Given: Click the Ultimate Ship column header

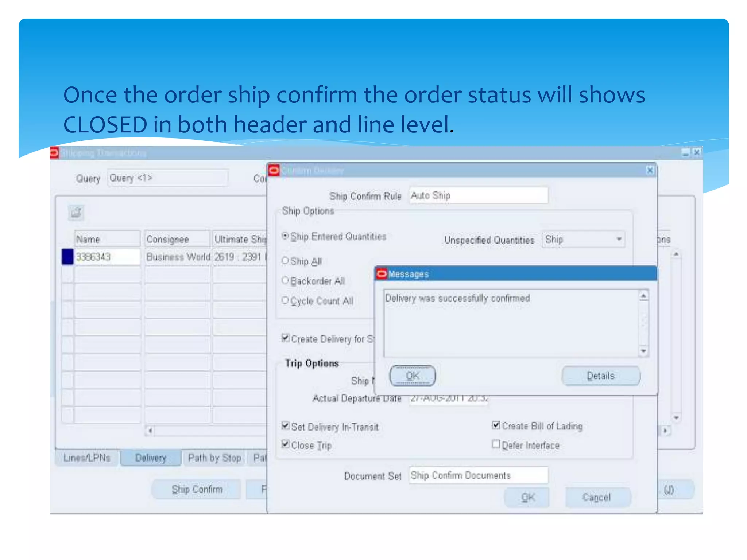Looking at the screenshot, I should tap(240, 239).
